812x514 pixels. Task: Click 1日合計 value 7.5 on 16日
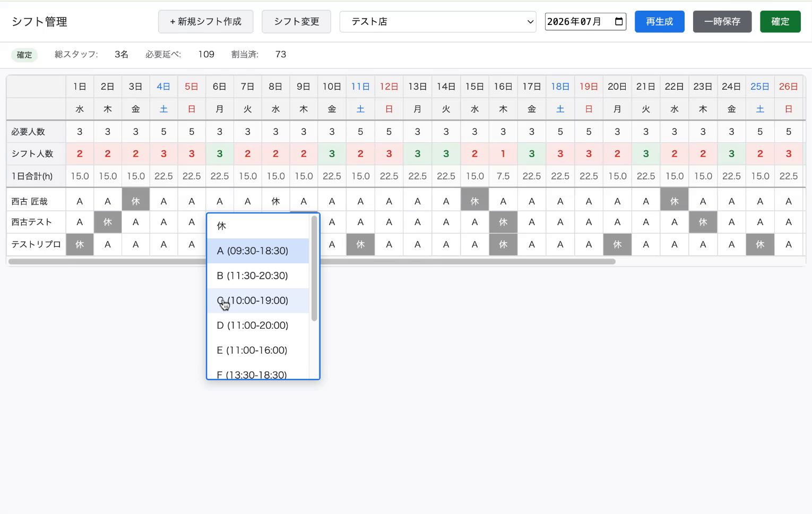tap(503, 176)
